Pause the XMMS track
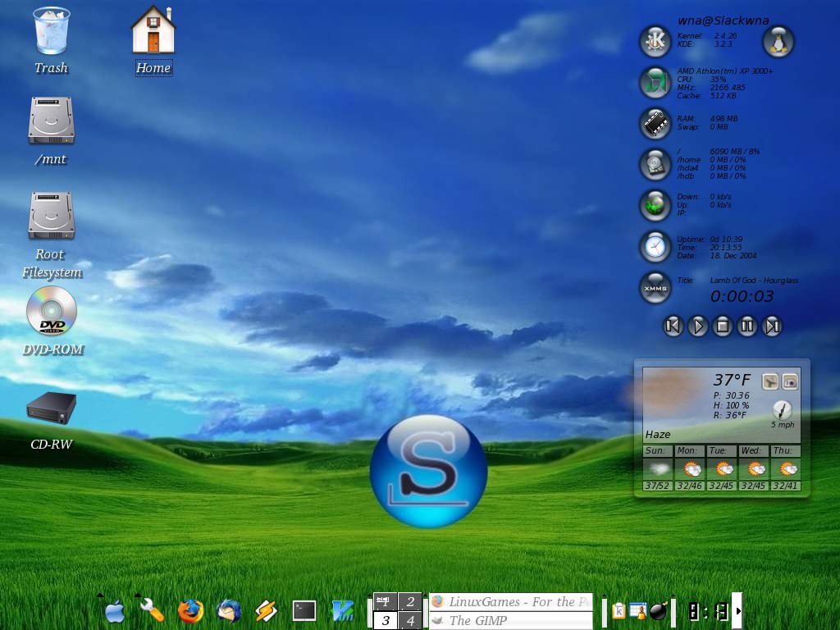 pos(747,326)
